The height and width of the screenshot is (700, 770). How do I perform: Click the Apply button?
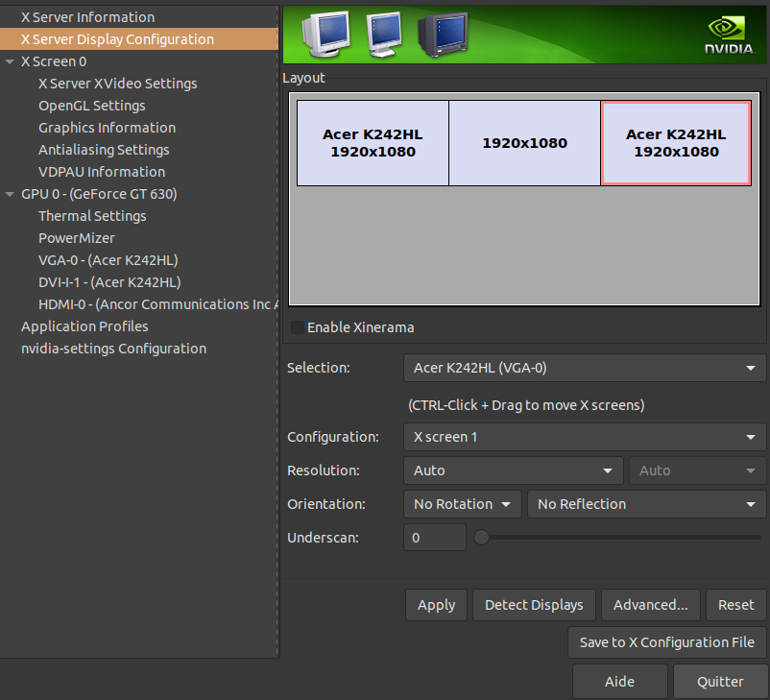[x=436, y=605]
